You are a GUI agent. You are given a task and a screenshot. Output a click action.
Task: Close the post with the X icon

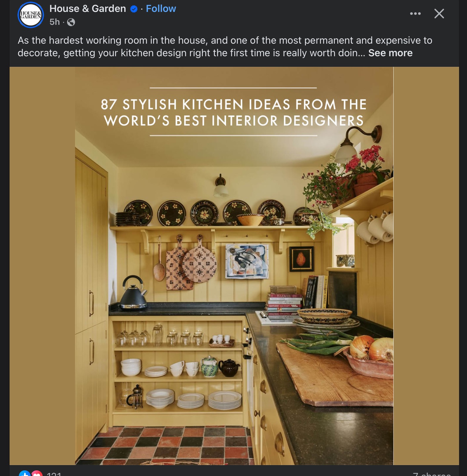pyautogui.click(x=439, y=14)
